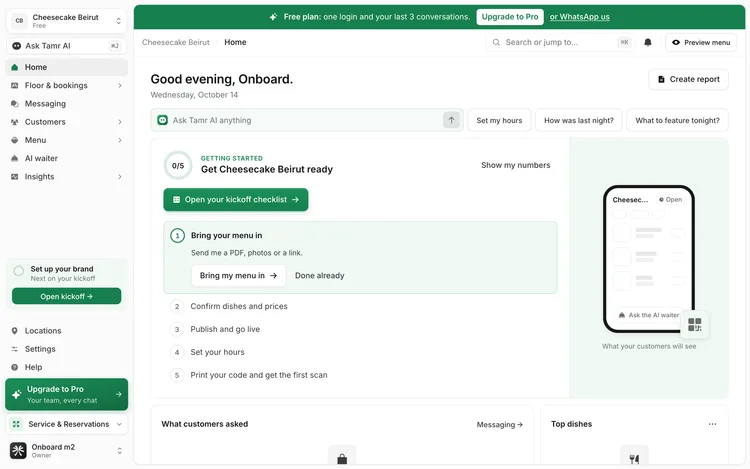Click the fork and knife icon under Top dishes

click(634, 459)
